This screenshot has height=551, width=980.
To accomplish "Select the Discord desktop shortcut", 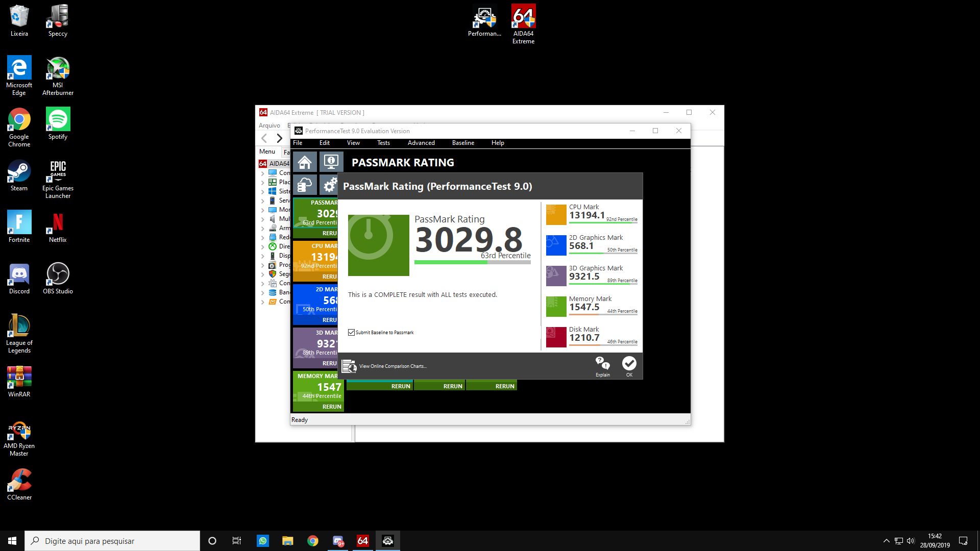I will [x=19, y=279].
